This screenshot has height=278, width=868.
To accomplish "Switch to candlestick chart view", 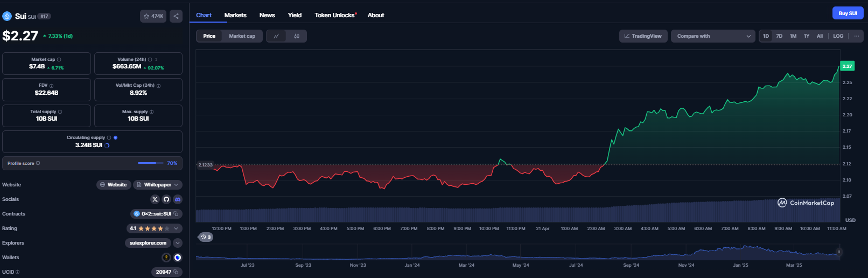I will click(x=297, y=36).
